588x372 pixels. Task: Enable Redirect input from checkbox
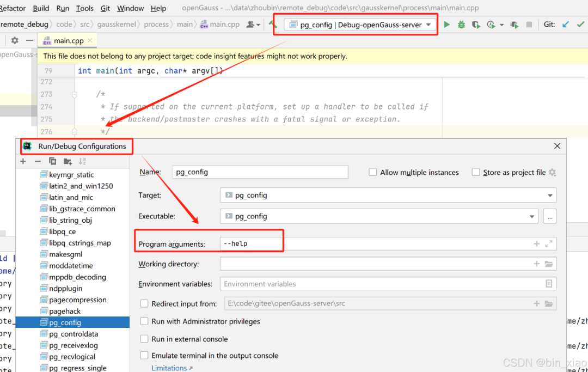click(144, 303)
